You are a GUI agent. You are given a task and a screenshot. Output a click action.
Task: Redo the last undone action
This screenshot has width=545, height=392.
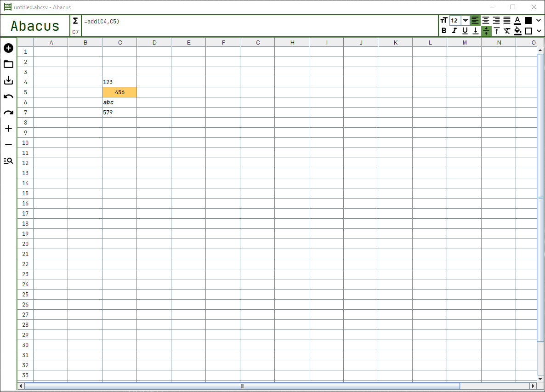(x=8, y=113)
